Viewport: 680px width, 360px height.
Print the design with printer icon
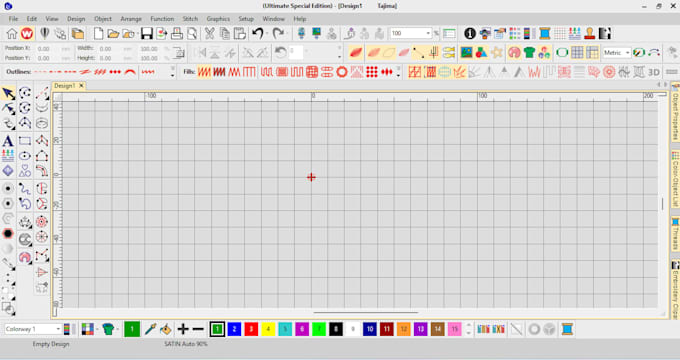tap(177, 33)
